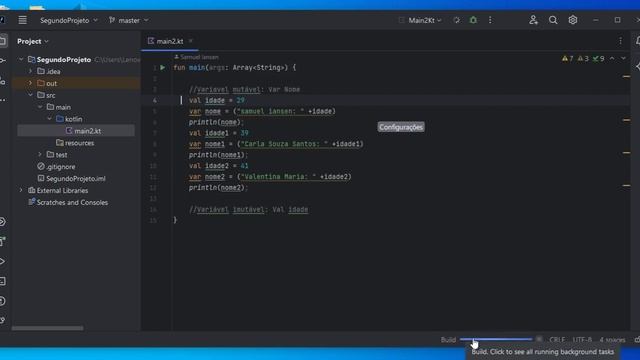Expand the out folder
Image resolution: width=640 pixels, height=360 pixels.
(x=30, y=83)
